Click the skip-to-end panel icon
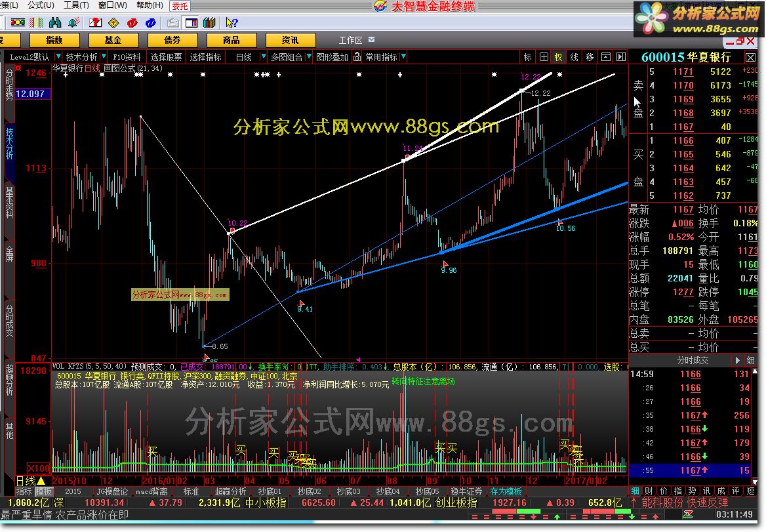Screen dimensions: 766x532 pos(621,57)
